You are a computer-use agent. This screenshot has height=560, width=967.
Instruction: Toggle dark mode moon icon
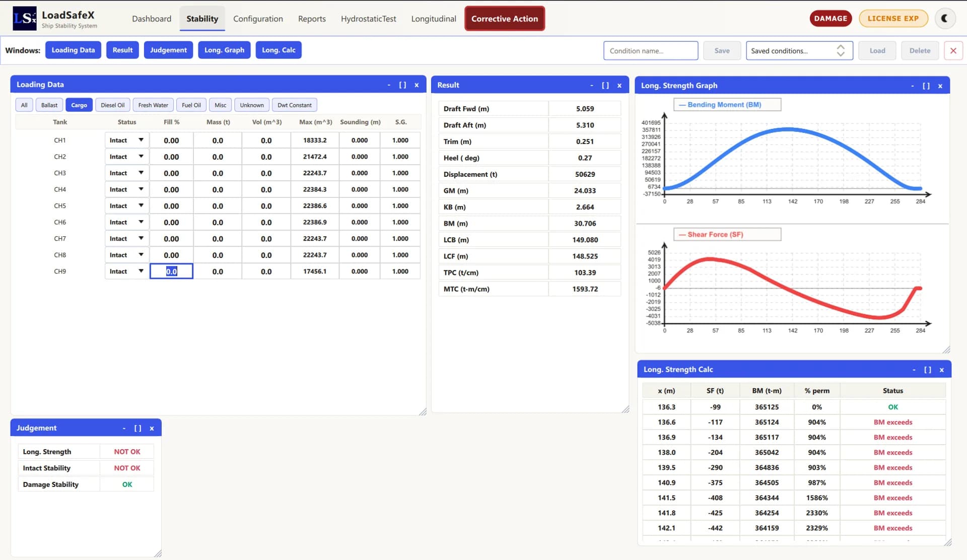click(945, 19)
